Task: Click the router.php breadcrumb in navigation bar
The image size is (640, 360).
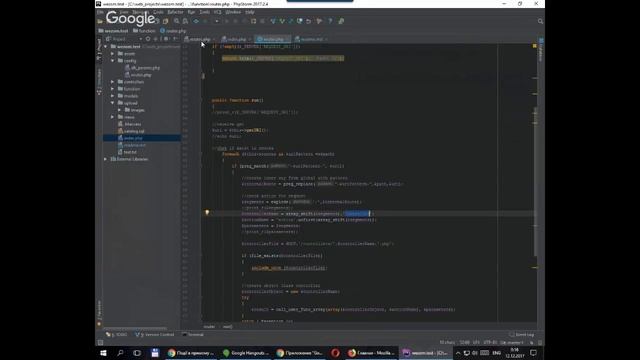Action: pos(173,31)
